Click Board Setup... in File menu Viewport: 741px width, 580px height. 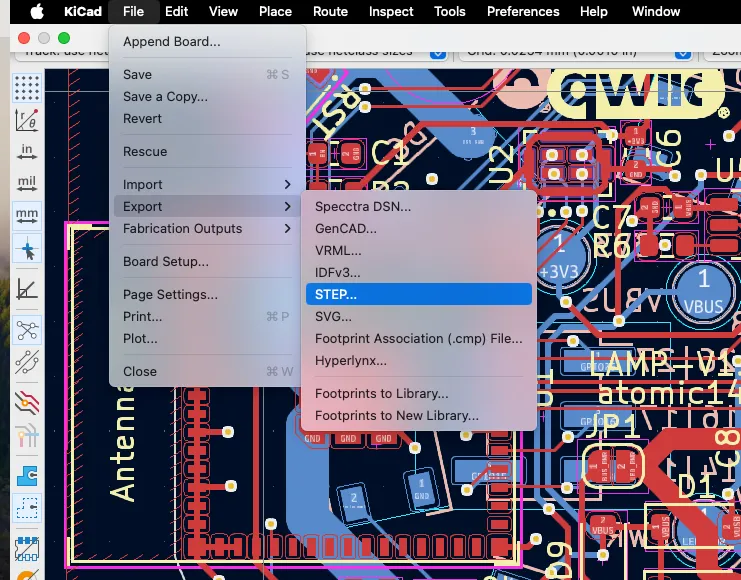click(x=166, y=262)
